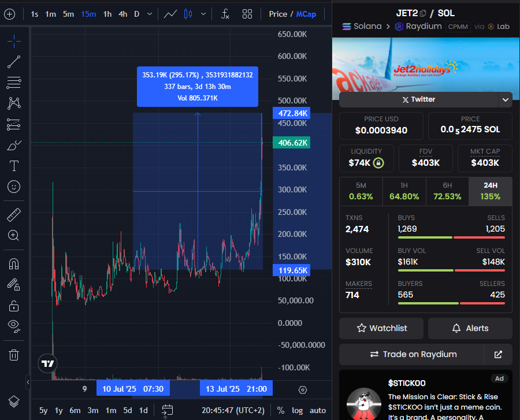This screenshot has height=420, width=520.
Task: Switch chart to MCap mode
Action: pos(306,14)
